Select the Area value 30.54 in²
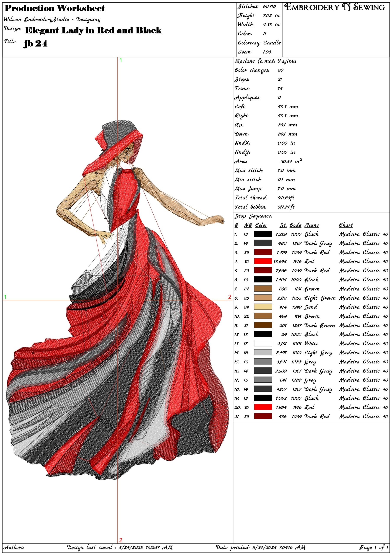Screen dimensions: 392x555 291,161
